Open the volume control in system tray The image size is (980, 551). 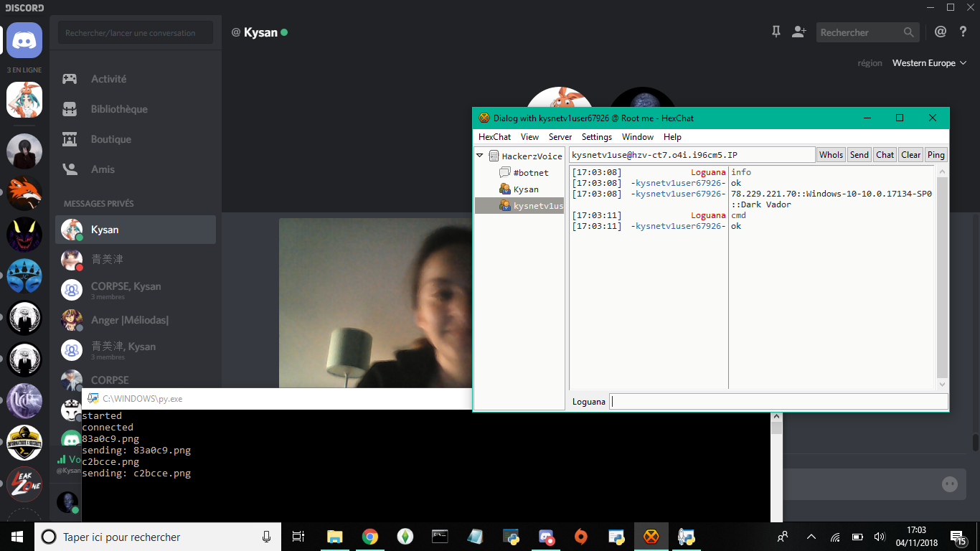(x=880, y=537)
